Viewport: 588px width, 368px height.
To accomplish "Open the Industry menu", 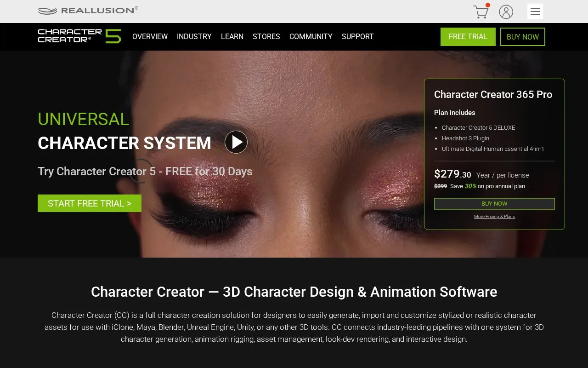I will 194,37.
